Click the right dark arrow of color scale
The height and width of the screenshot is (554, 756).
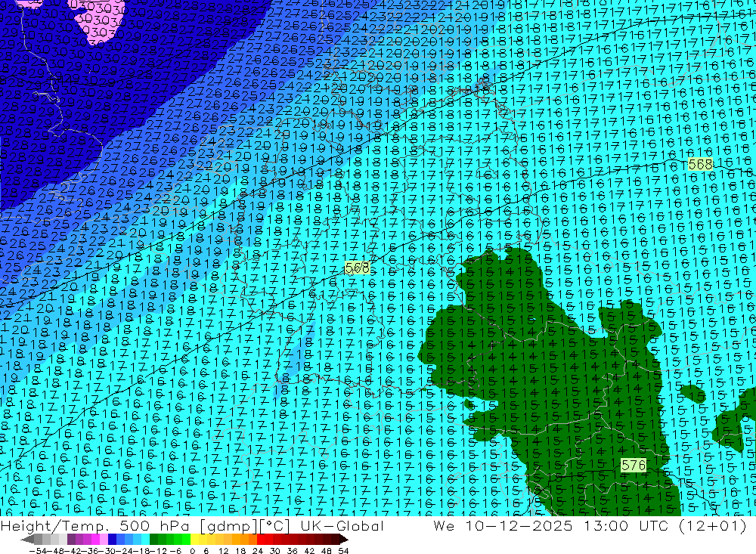point(344,540)
